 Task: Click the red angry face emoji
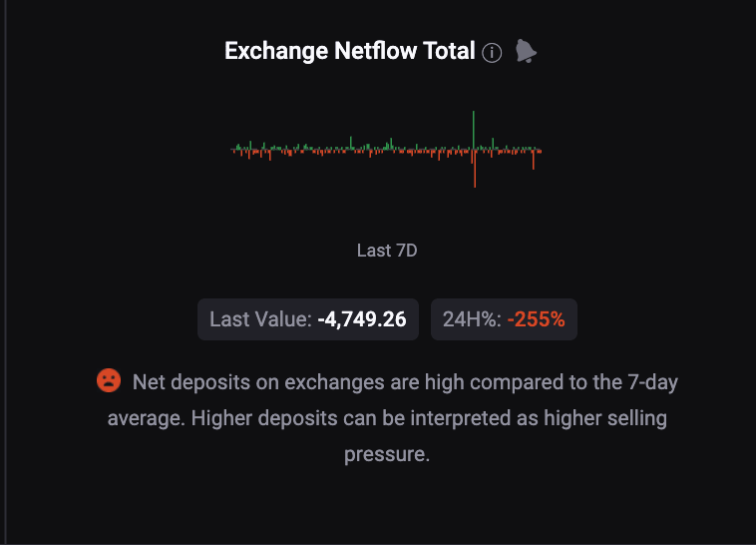pos(109,380)
